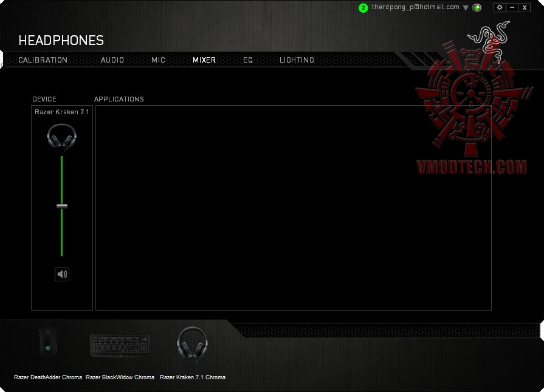Select the Razer DeathAdder Chroma mouse device
This screenshot has height=392, width=544.
pyautogui.click(x=48, y=342)
